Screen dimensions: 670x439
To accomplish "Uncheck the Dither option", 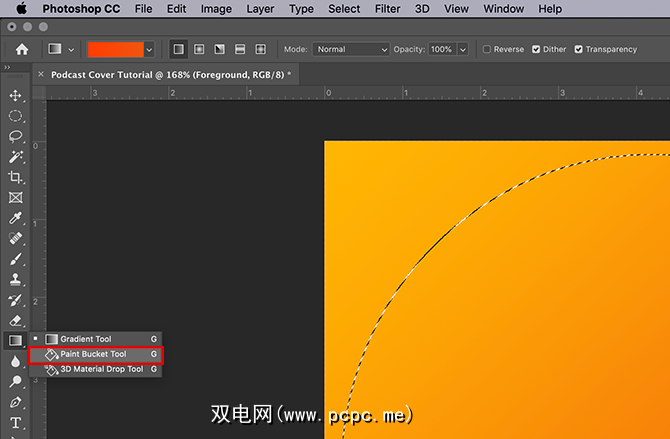I will pos(537,49).
